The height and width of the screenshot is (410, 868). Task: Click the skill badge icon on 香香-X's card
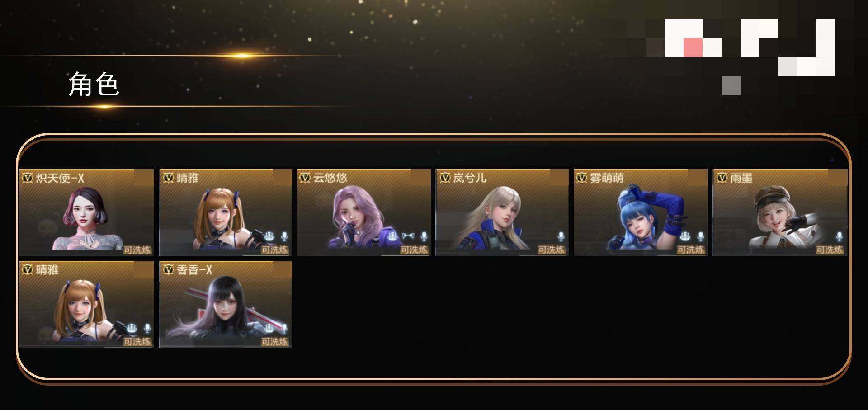[x=270, y=328]
